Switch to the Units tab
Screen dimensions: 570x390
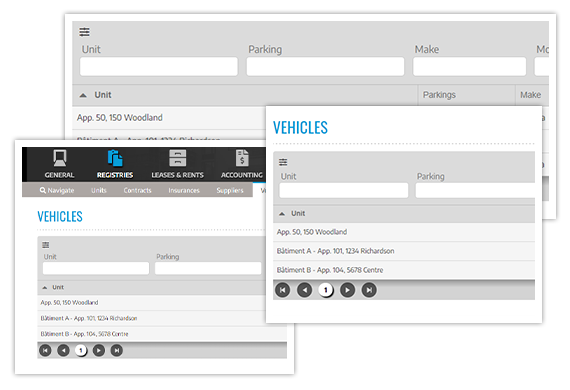pos(99,190)
